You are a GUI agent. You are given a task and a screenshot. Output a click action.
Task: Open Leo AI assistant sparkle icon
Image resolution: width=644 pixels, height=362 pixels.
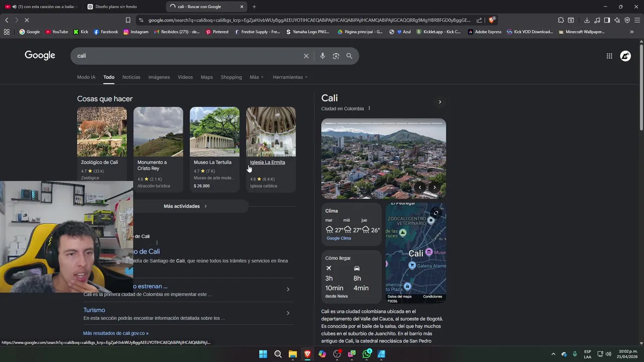[617, 20]
